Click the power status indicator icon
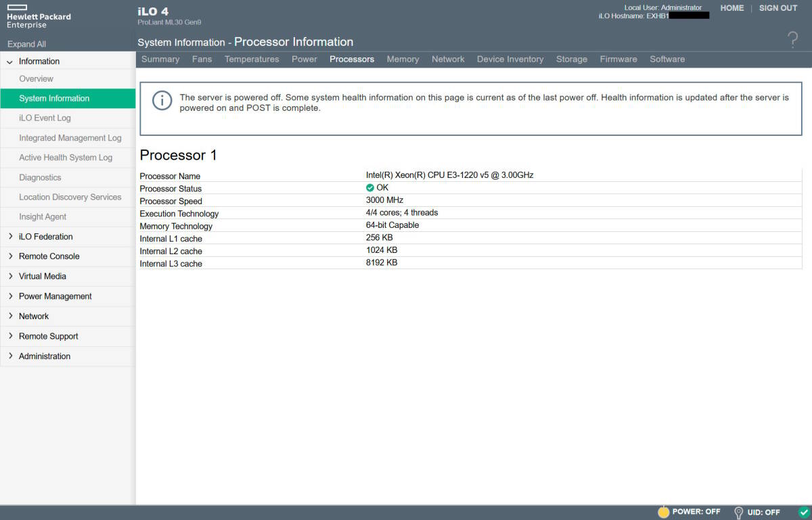This screenshot has width=812, height=520. pos(663,512)
